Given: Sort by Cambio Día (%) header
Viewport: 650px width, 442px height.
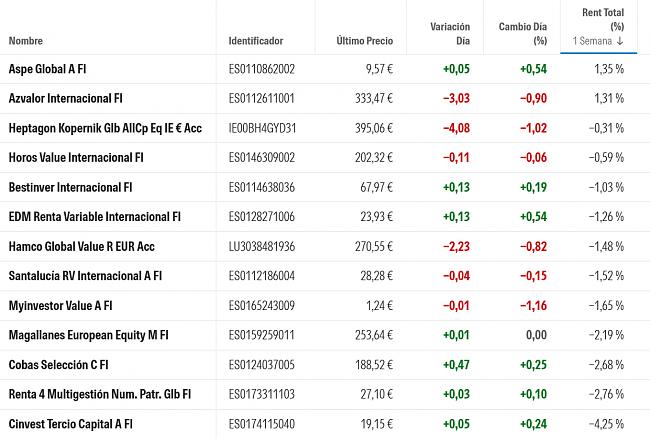Looking at the screenshot, I should [523, 34].
